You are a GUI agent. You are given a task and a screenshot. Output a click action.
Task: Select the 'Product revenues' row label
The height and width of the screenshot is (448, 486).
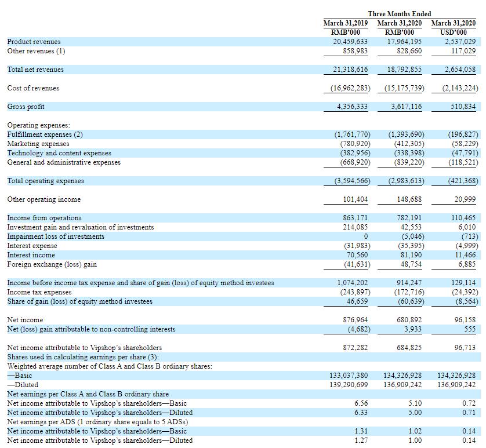[34, 42]
